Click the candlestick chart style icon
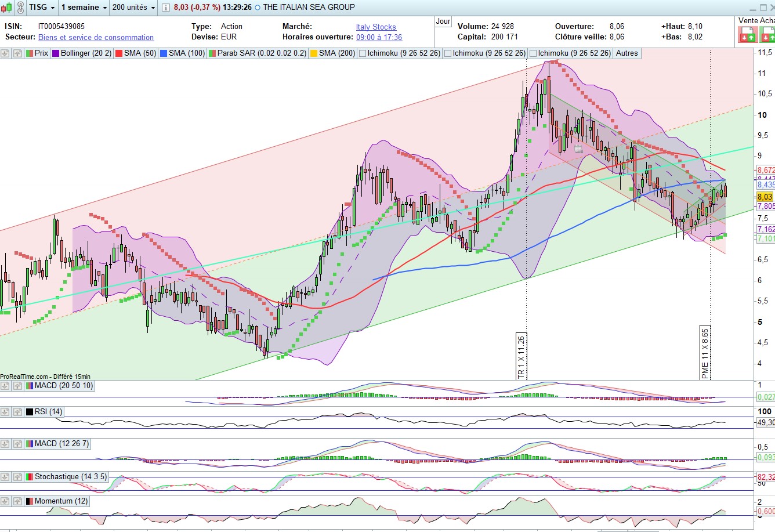This screenshot has height=532, width=775. point(6,8)
